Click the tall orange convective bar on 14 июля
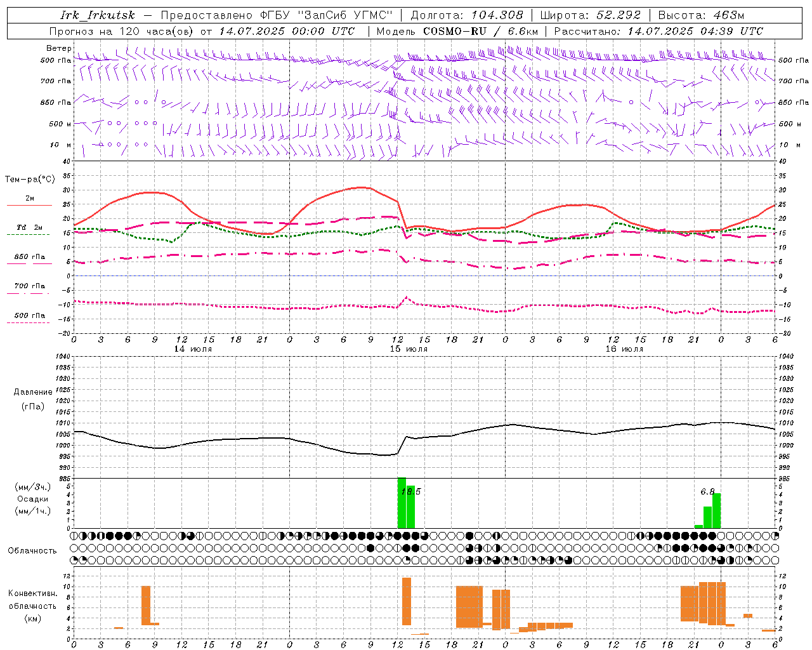 146,606
